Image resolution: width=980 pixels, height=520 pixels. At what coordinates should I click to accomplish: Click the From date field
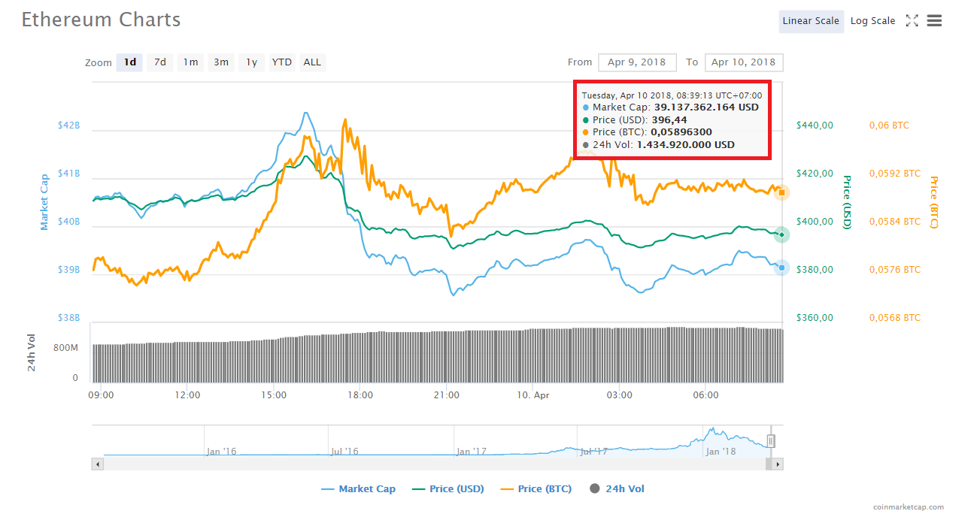point(637,62)
